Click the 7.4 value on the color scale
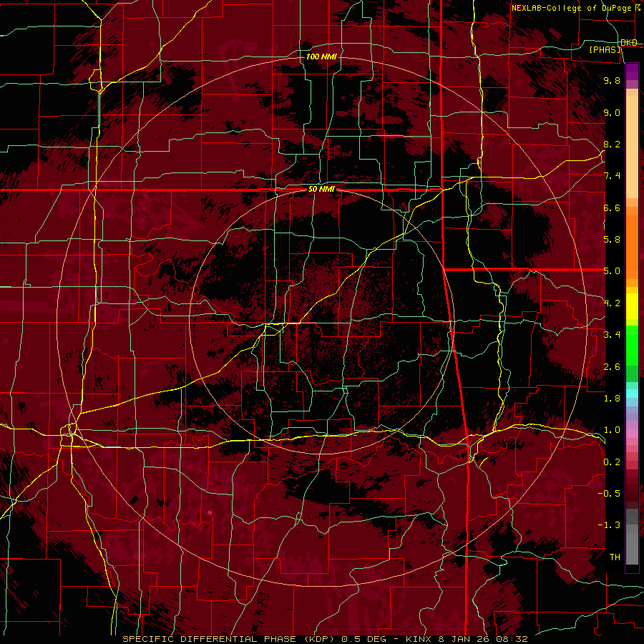Image resolution: width=644 pixels, height=644 pixels. pyautogui.click(x=612, y=176)
